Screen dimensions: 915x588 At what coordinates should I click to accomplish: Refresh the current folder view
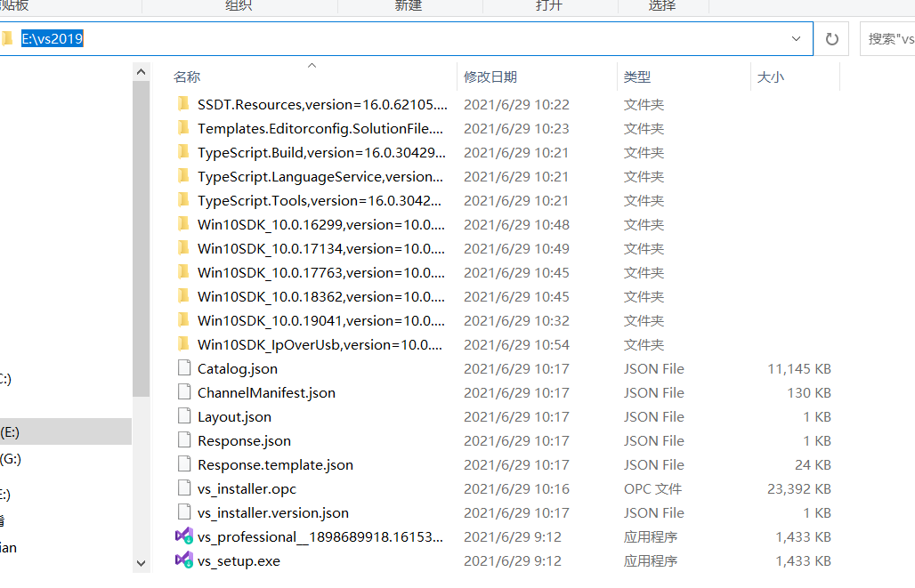coord(831,38)
